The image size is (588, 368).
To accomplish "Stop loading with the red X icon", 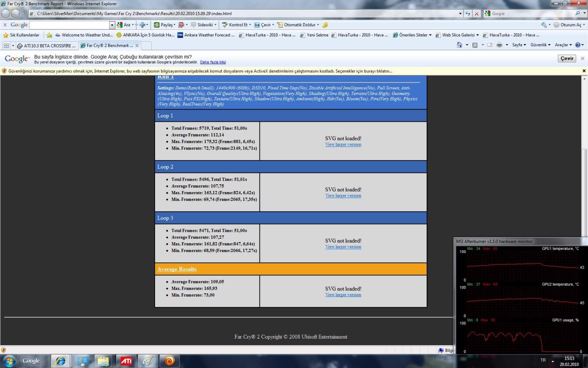I will tap(477, 14).
